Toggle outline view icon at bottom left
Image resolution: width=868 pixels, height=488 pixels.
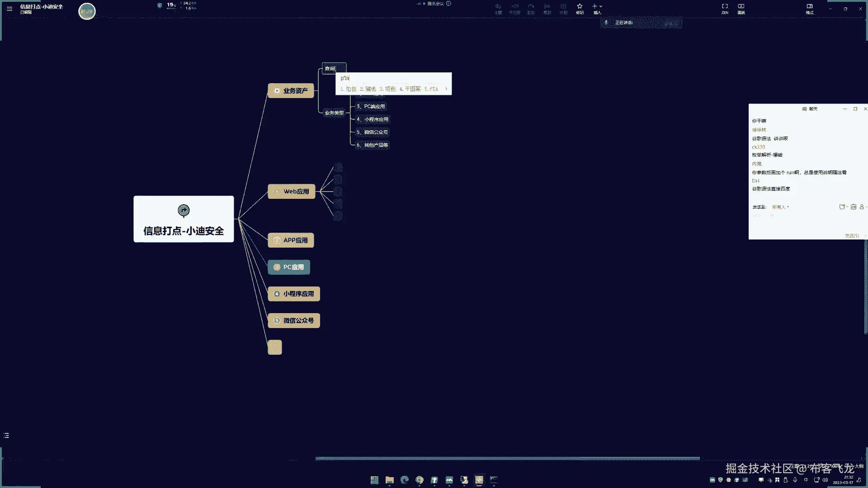[6, 436]
